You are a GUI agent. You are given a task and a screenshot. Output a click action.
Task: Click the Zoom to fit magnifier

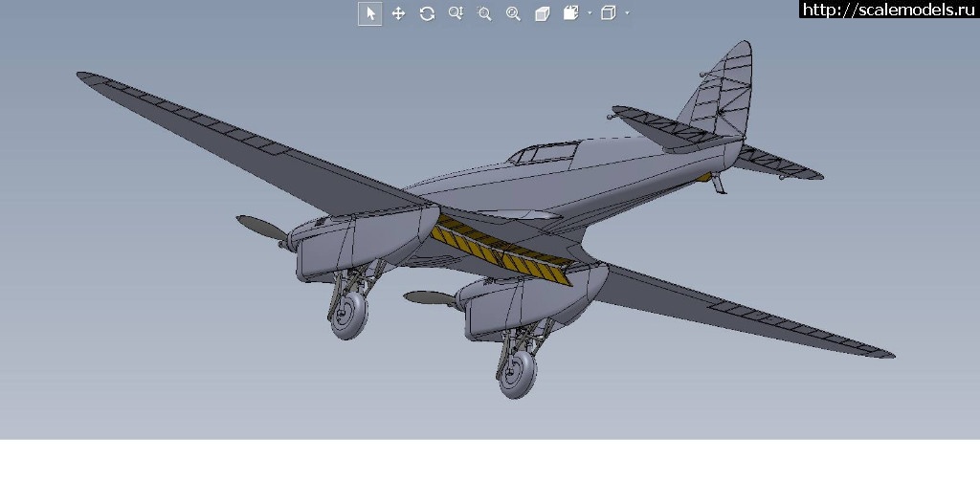tap(513, 13)
